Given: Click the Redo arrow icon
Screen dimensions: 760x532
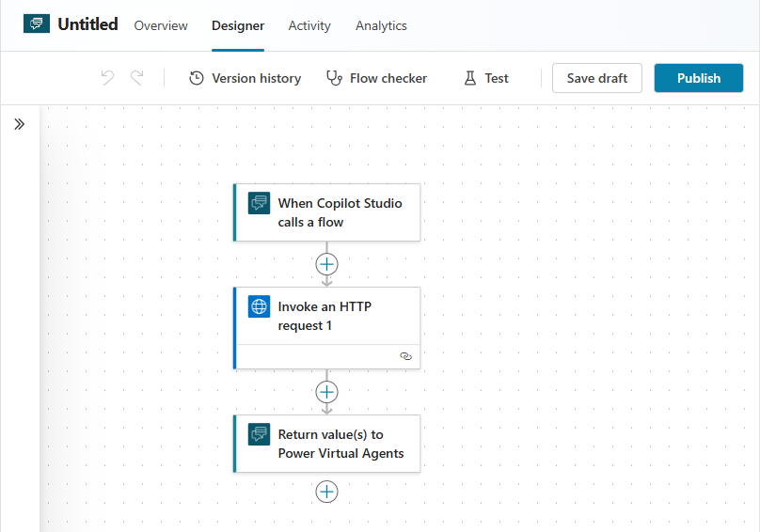Looking at the screenshot, I should point(137,78).
